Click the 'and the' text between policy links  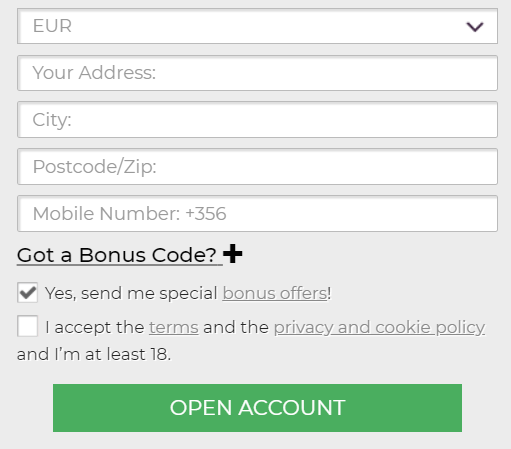236,327
